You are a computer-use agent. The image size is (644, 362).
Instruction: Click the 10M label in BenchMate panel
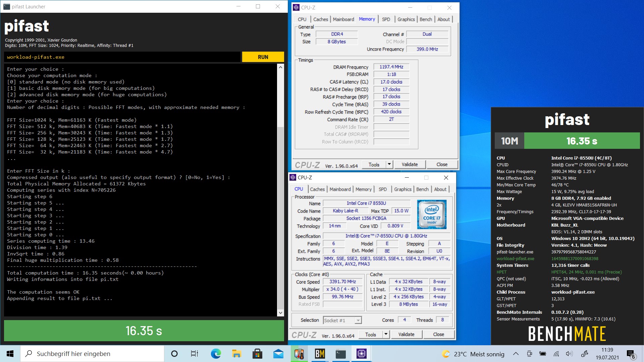509,141
